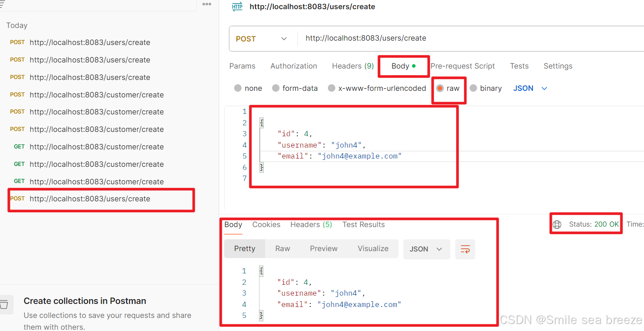Screen dimensions: 644x331
Task: Click the request URL input field
Action: [x=471, y=38]
